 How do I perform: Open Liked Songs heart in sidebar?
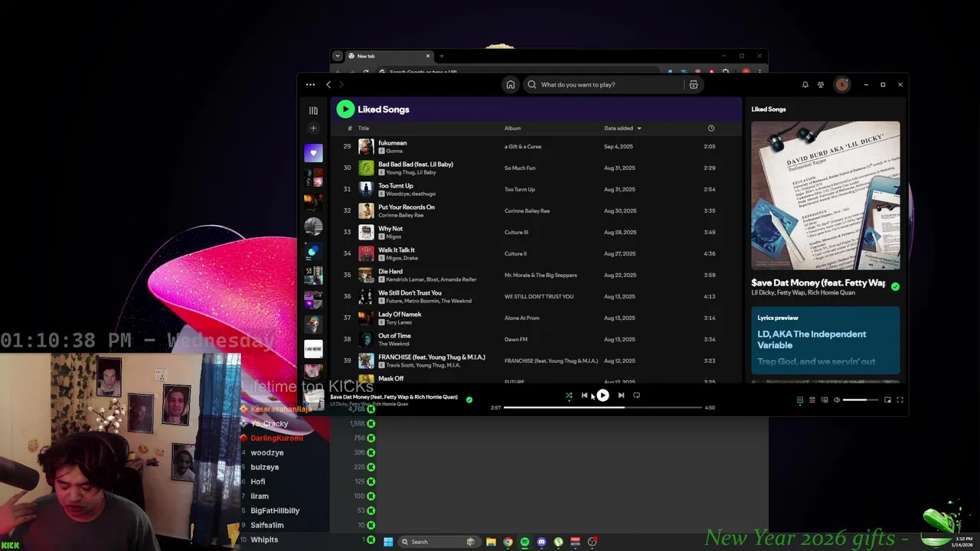point(313,153)
